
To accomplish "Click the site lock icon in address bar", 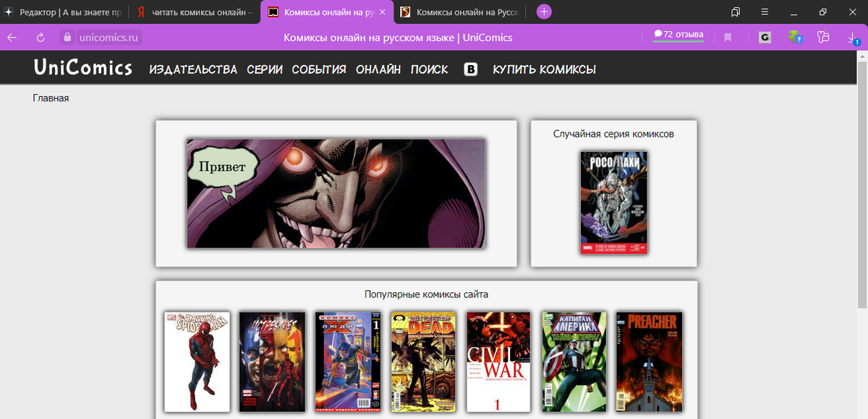I will (67, 37).
